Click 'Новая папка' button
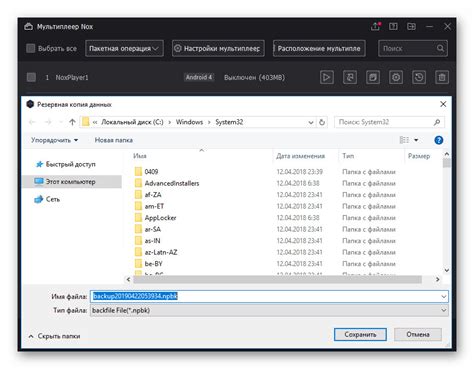 pos(114,140)
